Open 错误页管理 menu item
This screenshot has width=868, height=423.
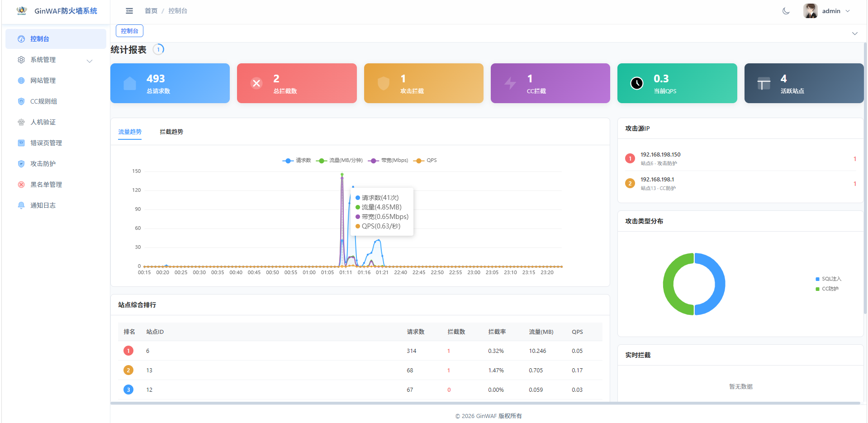(56, 143)
